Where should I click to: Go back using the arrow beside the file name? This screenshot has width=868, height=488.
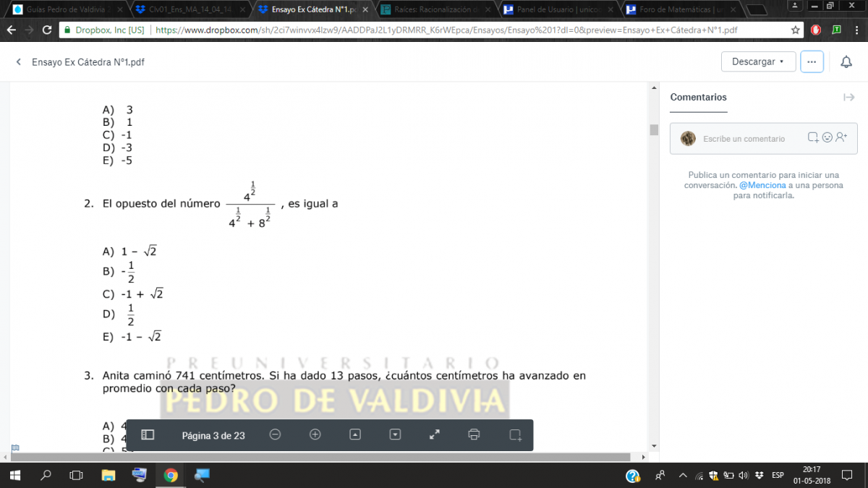tap(19, 62)
